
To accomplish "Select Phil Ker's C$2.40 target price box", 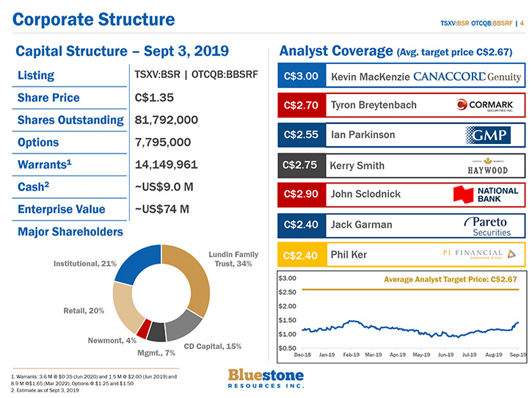I will pos(302,255).
